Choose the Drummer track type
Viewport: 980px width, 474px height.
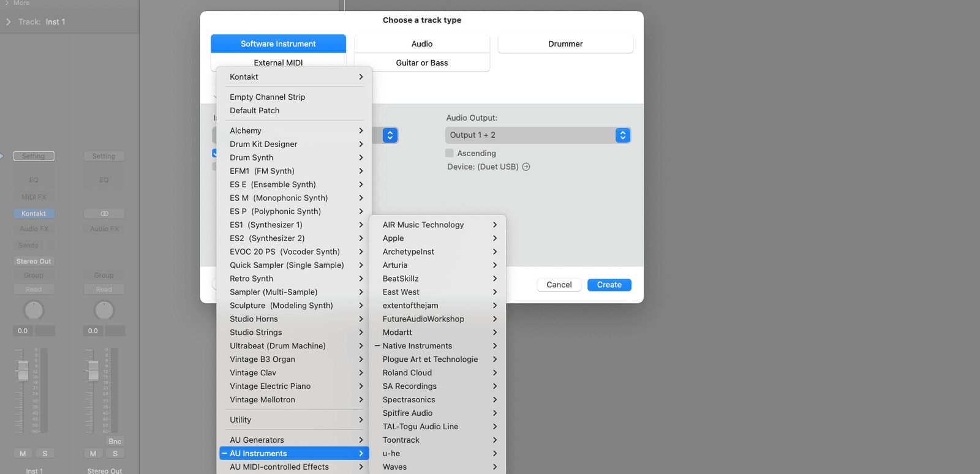click(x=565, y=43)
